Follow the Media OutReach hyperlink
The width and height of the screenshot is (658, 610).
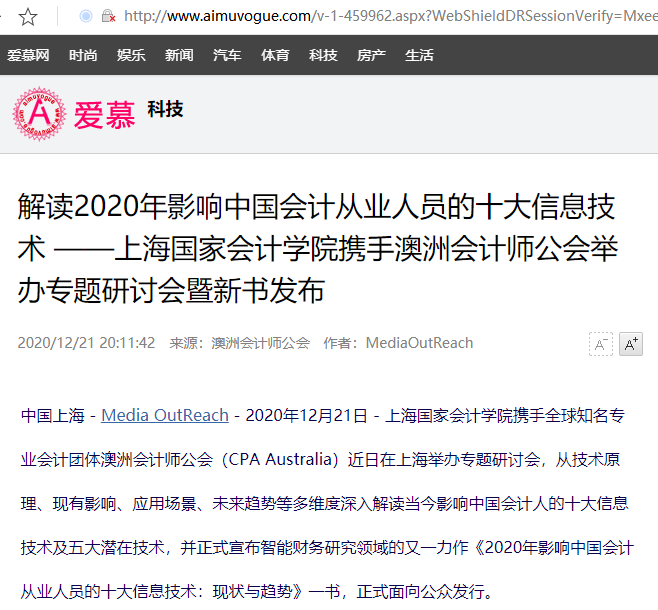(x=165, y=415)
